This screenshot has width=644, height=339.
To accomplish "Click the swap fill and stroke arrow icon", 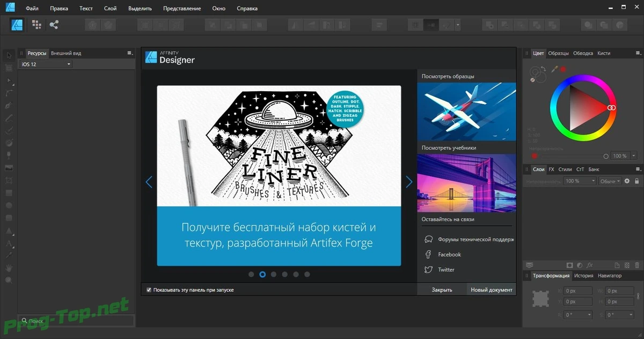I will 543,69.
